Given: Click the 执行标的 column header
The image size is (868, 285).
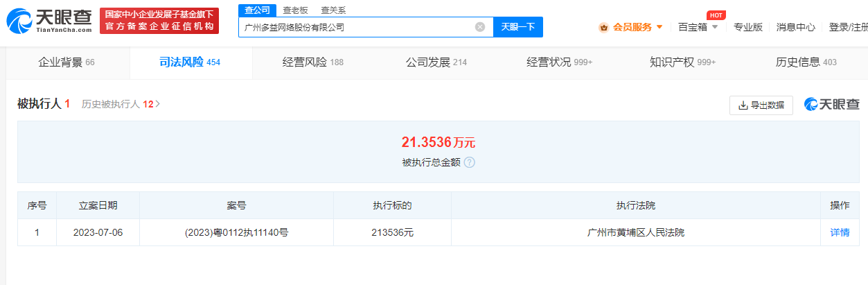Looking at the screenshot, I should [x=392, y=205].
